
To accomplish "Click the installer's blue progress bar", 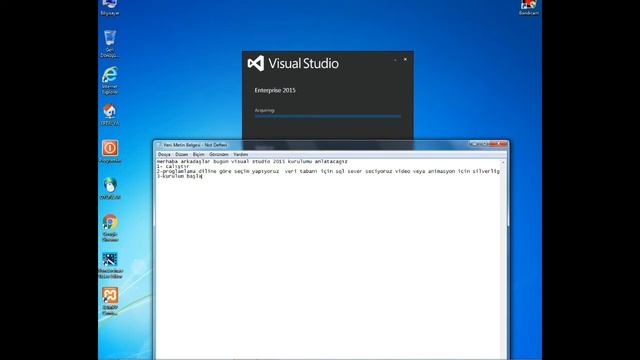I will (x=328, y=116).
